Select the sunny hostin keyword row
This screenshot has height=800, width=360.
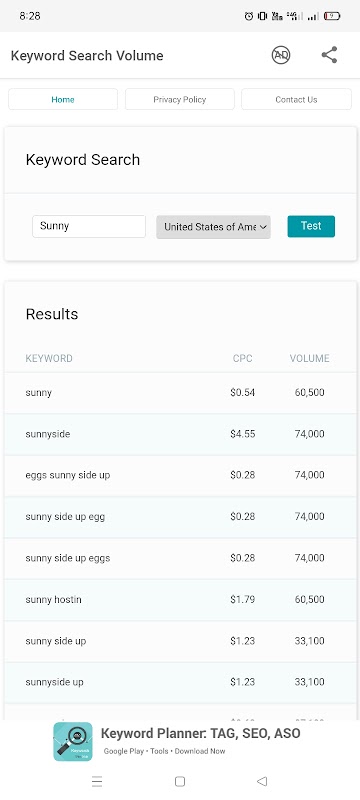pos(181,599)
